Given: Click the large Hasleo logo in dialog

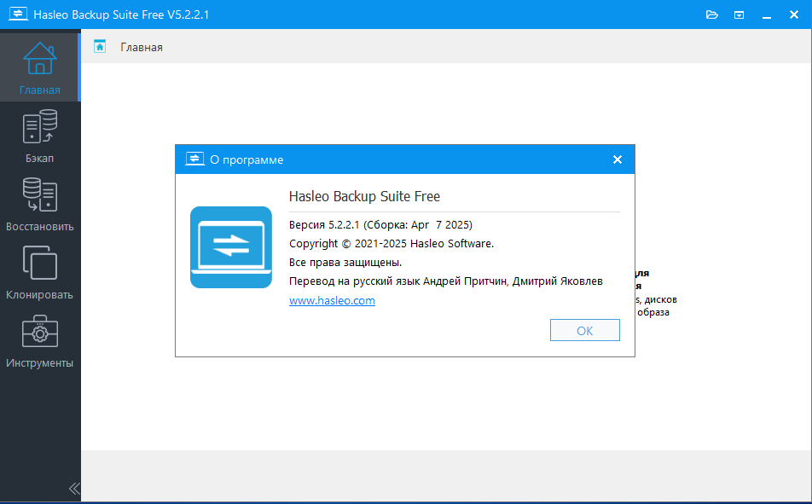Looking at the screenshot, I should 231,247.
